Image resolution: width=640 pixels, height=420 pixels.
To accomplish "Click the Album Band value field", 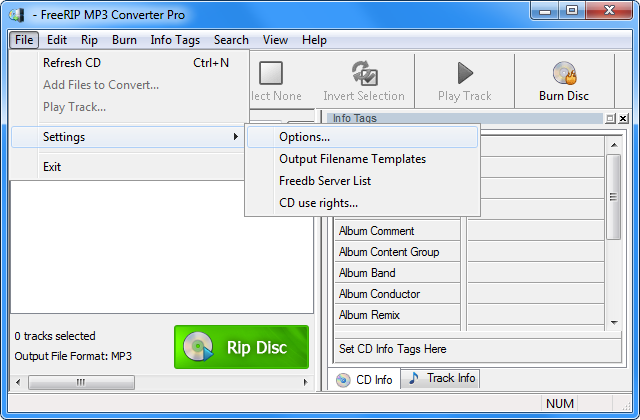I will (536, 273).
